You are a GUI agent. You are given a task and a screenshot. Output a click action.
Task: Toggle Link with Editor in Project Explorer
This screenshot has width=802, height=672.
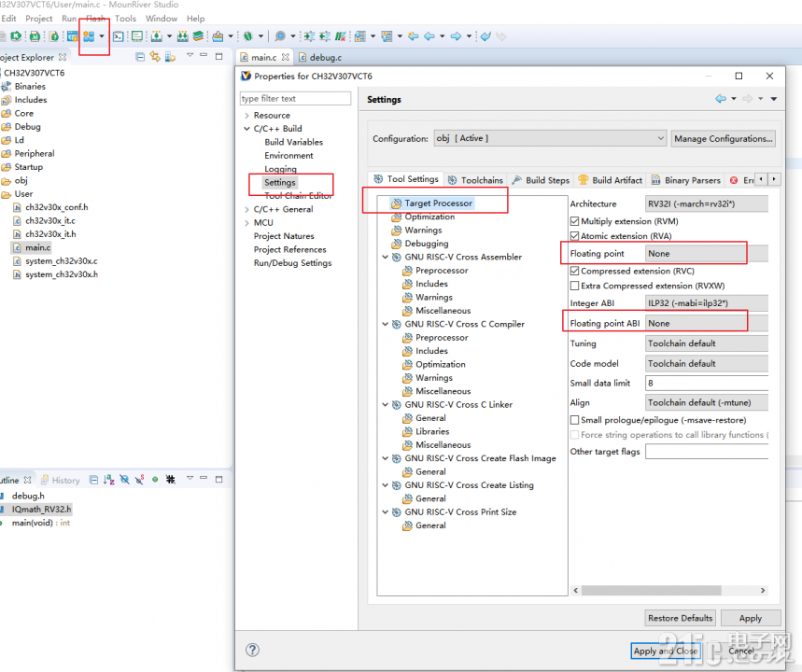(155, 57)
